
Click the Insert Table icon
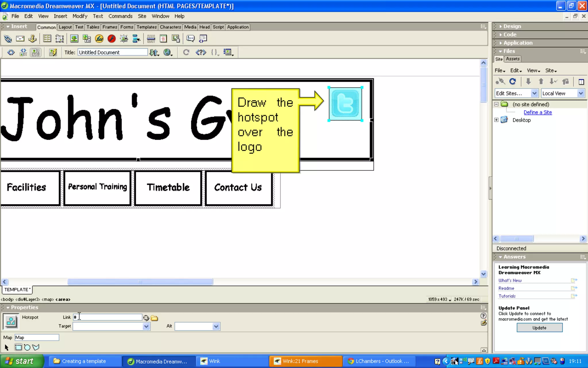[47, 39]
